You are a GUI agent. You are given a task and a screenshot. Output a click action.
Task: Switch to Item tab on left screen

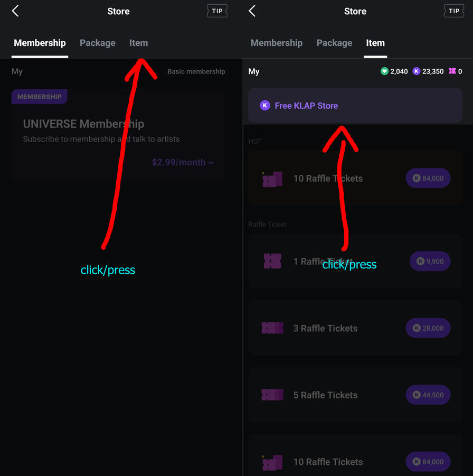pos(138,43)
